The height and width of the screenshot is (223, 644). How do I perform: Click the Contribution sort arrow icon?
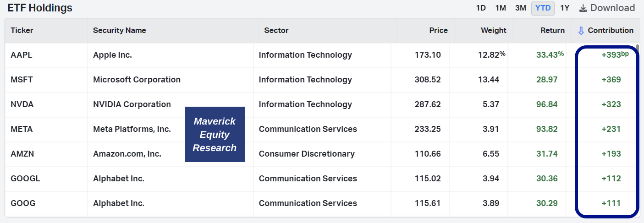click(581, 31)
